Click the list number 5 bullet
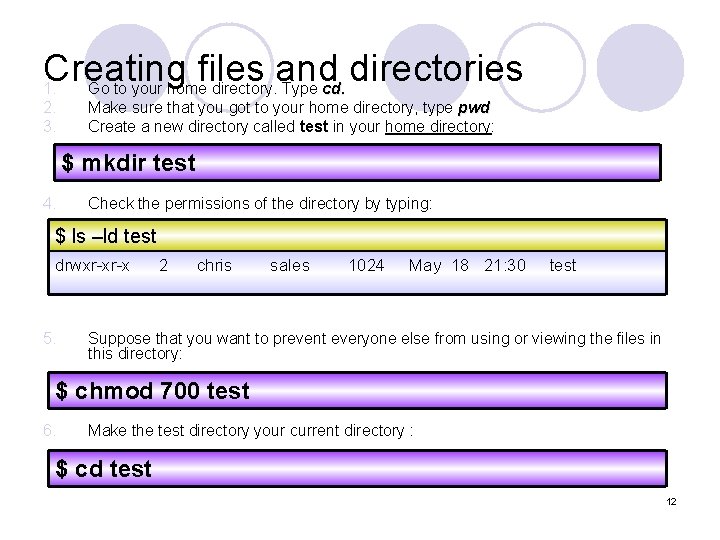 point(48,338)
